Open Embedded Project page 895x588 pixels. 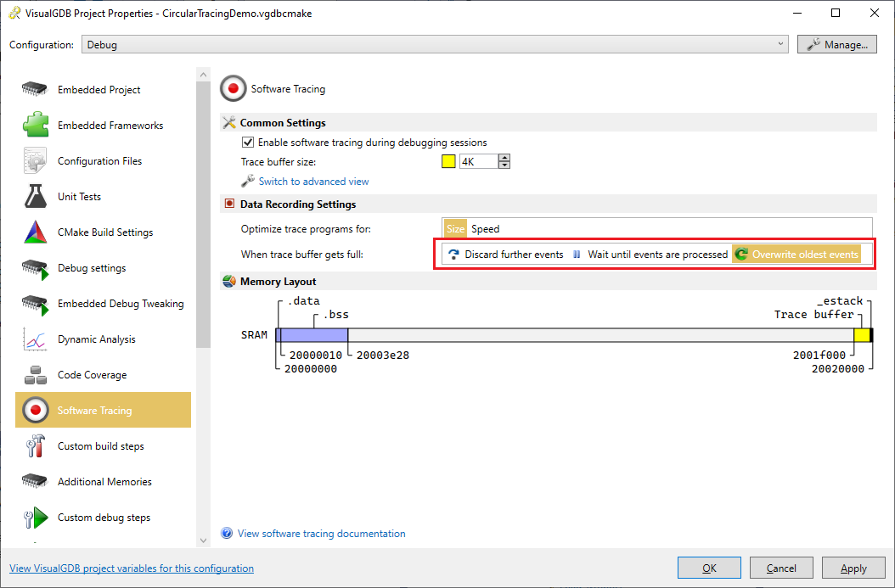pos(103,90)
